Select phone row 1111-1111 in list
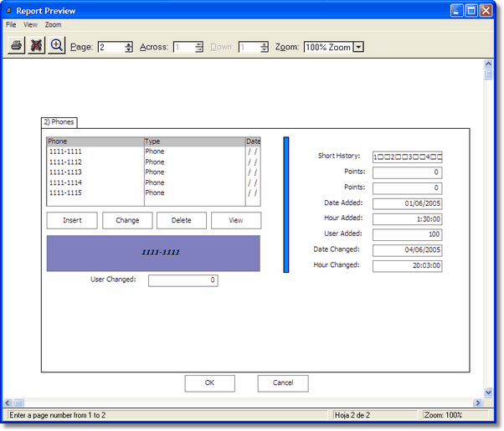Screen dimensions: 504x431 tap(153, 151)
